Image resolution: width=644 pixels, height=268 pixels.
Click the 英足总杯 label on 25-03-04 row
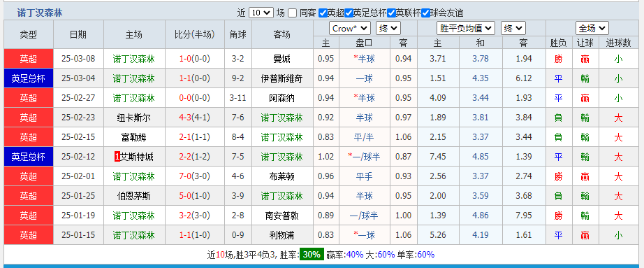pyautogui.click(x=29, y=78)
